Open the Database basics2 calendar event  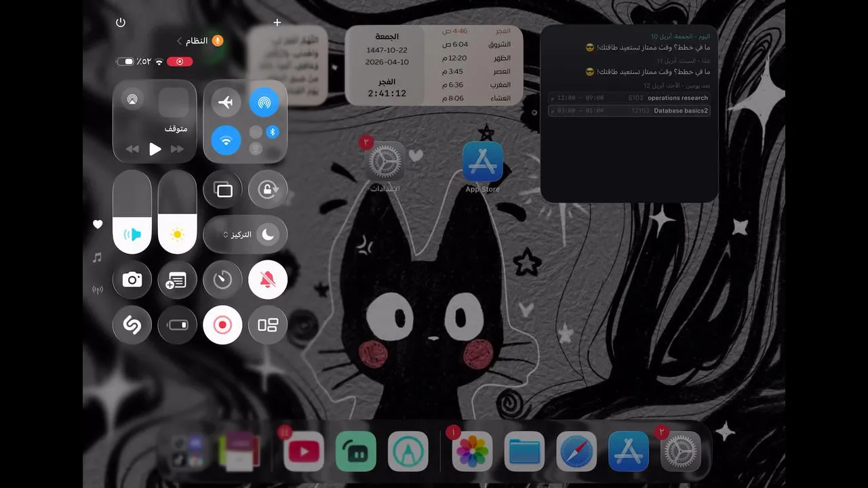pyautogui.click(x=629, y=110)
